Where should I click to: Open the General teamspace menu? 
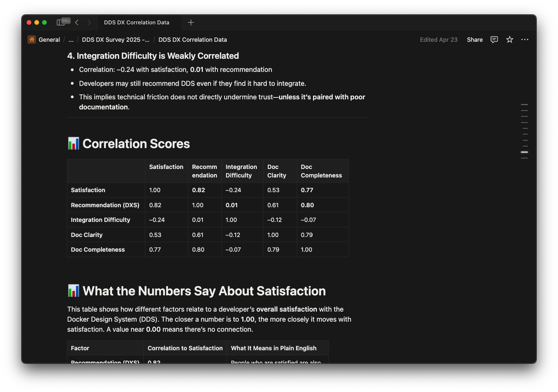click(49, 39)
